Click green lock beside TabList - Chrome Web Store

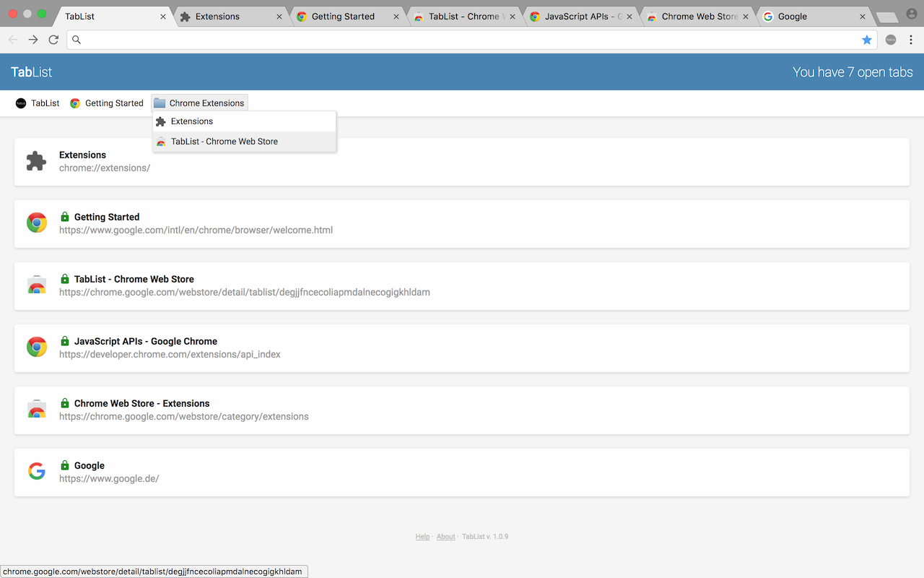tap(65, 279)
